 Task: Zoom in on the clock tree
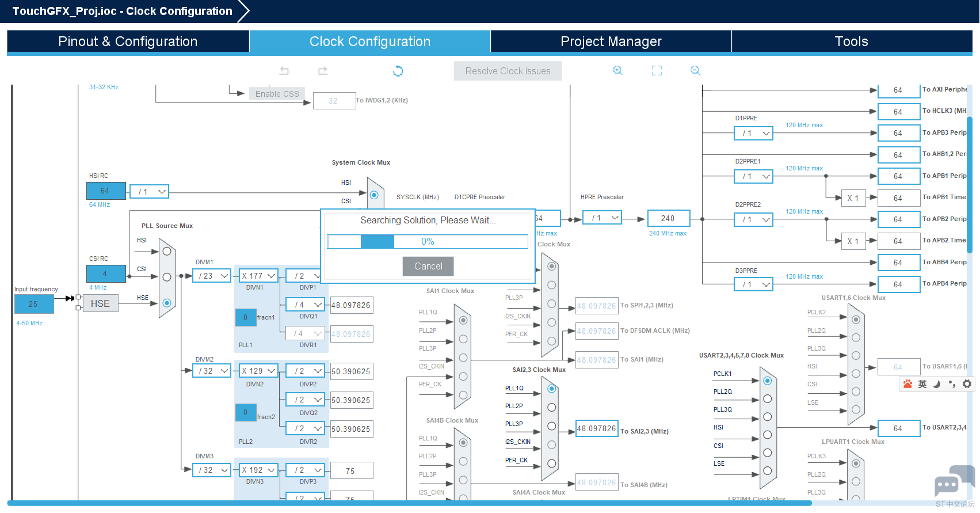click(617, 70)
